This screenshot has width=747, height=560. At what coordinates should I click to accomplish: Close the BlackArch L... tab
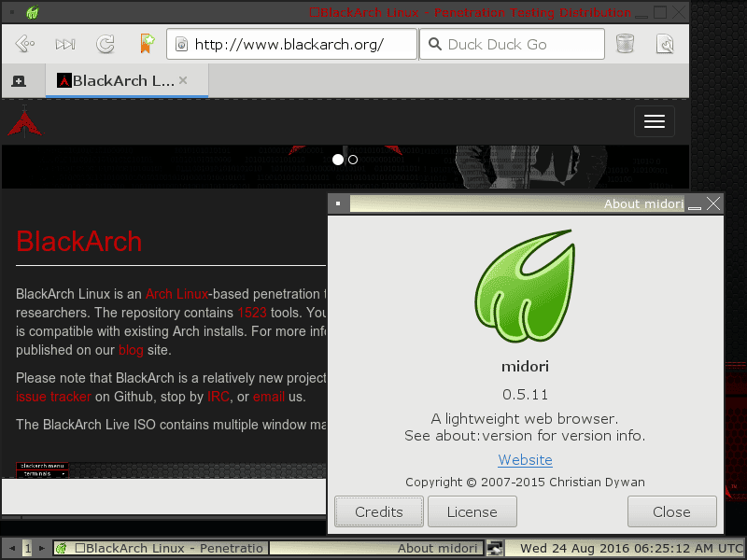(x=183, y=80)
